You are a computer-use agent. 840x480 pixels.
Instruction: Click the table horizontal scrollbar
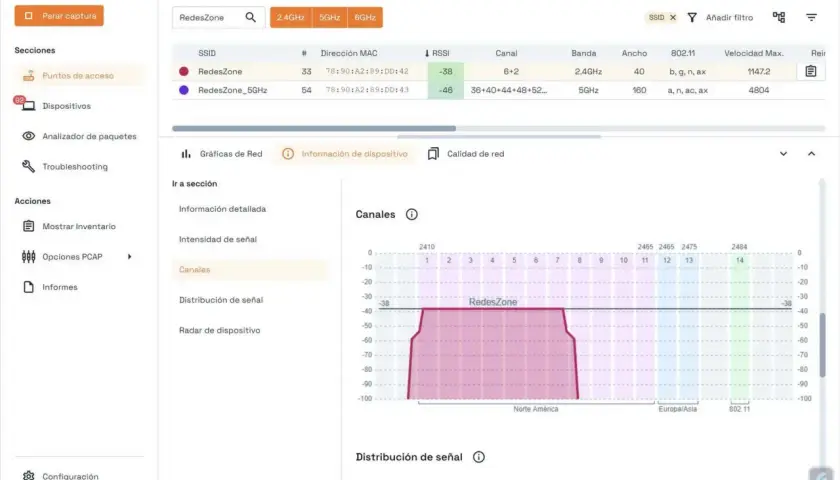(x=314, y=129)
